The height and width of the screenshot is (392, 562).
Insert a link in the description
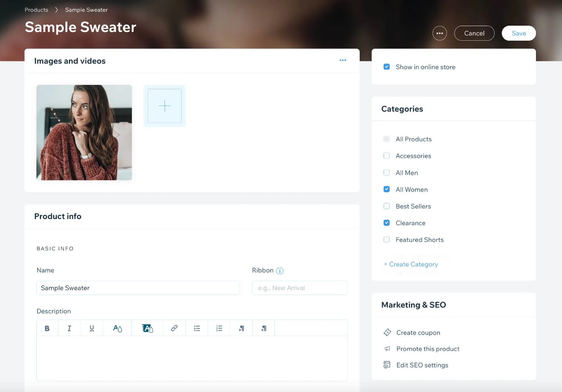[x=174, y=328]
